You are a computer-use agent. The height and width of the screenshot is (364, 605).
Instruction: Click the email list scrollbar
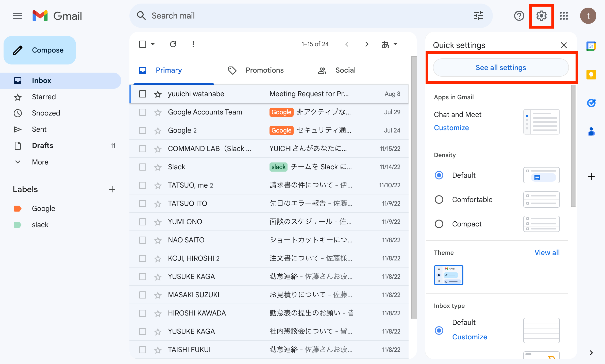coord(414,187)
